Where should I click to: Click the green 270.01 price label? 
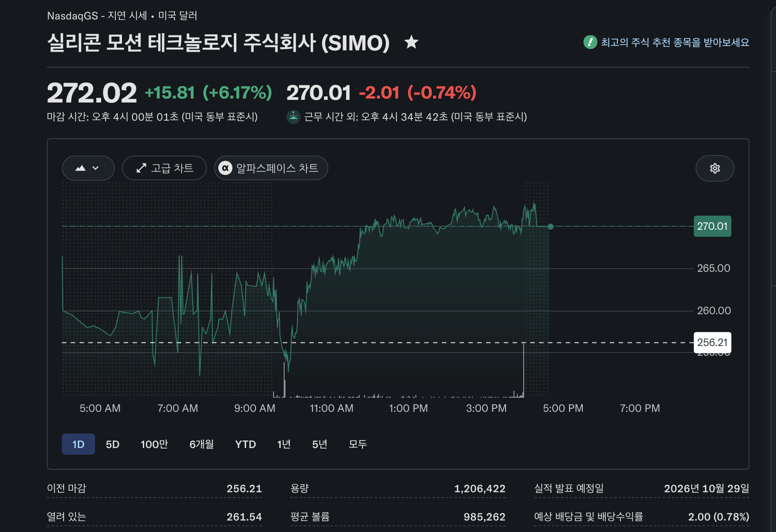coord(712,226)
